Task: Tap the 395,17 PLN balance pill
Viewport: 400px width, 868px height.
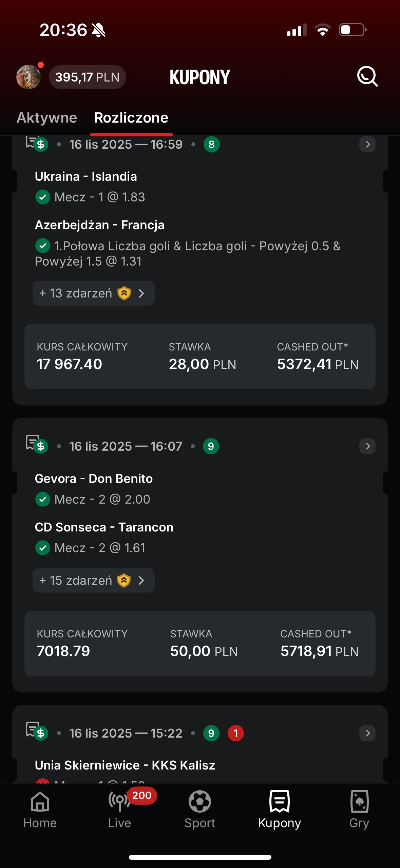Action: 87,77
